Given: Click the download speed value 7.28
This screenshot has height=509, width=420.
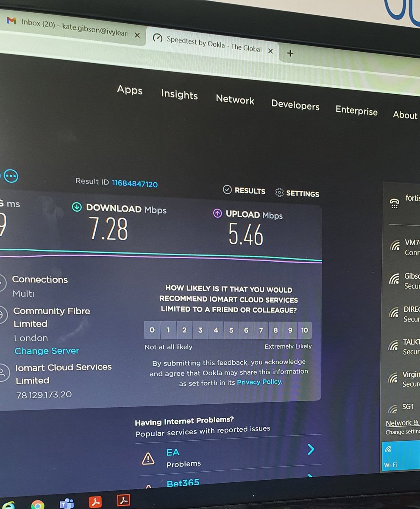Looking at the screenshot, I should tap(109, 229).
